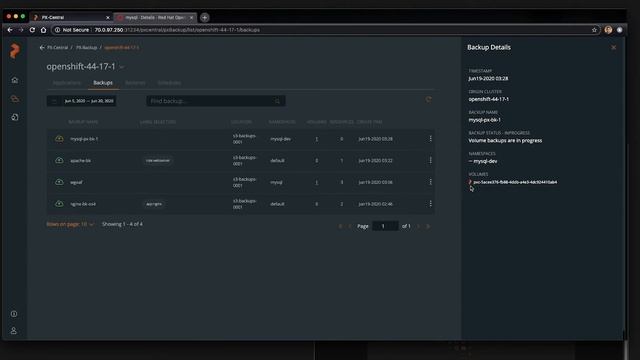Open the Rows on page dropdown
This screenshot has height=360, width=640.
pyautogui.click(x=70, y=224)
